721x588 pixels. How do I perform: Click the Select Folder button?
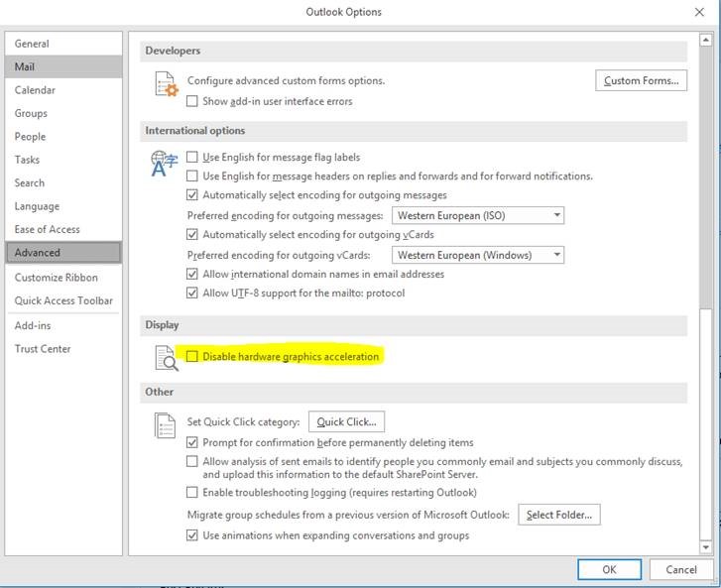pos(559,515)
